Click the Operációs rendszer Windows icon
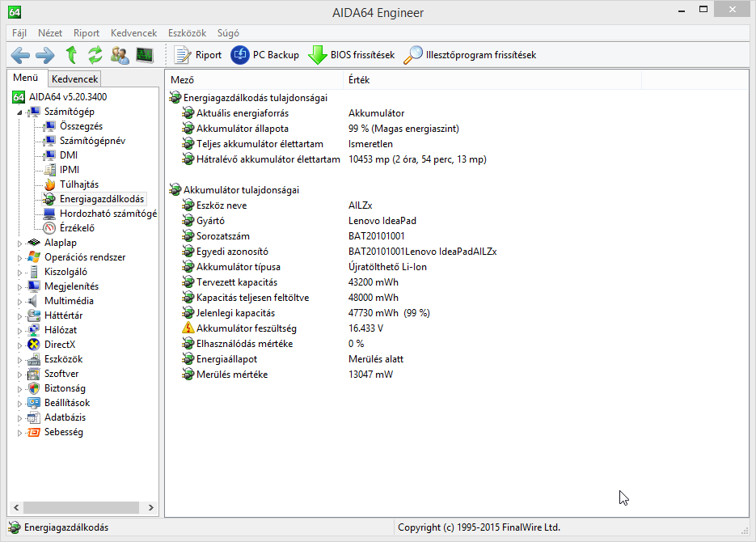The width and height of the screenshot is (756, 542). coord(34,257)
